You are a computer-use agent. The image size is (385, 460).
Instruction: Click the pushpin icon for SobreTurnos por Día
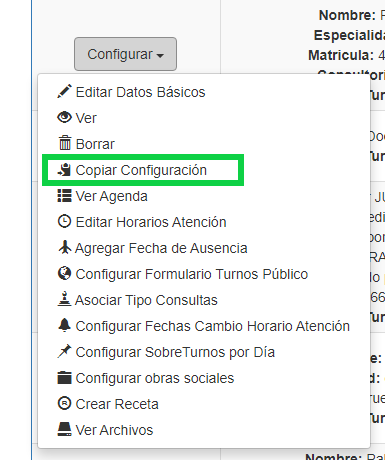coord(64,351)
